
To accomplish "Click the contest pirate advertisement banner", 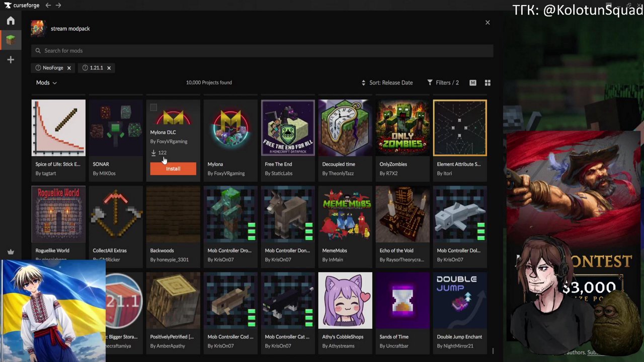I will 574,243.
